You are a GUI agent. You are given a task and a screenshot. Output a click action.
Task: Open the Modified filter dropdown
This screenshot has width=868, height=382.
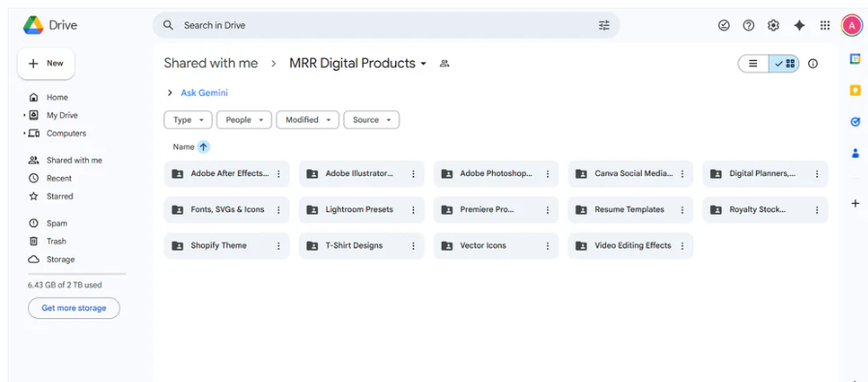point(307,120)
